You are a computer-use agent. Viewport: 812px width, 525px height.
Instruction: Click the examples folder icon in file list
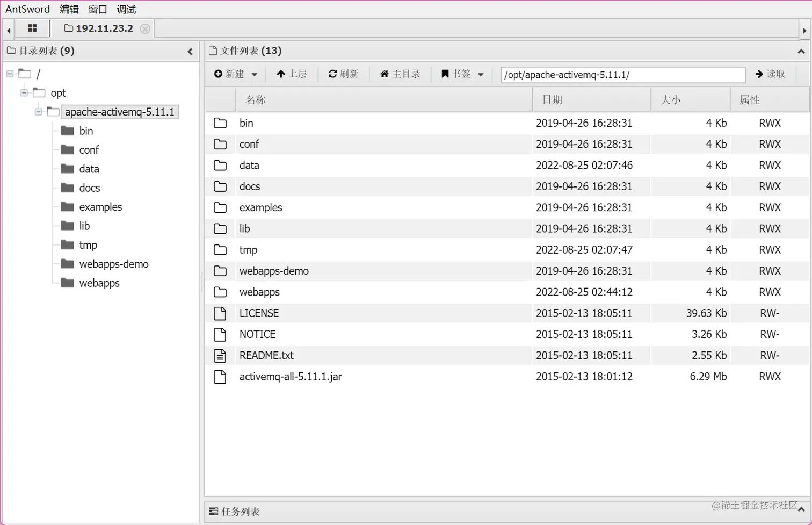220,207
